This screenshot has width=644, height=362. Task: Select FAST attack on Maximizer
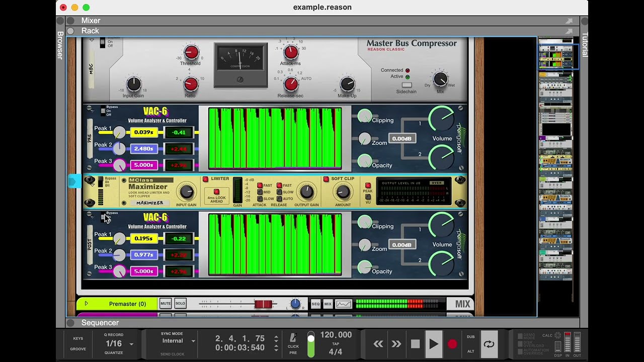(260, 186)
